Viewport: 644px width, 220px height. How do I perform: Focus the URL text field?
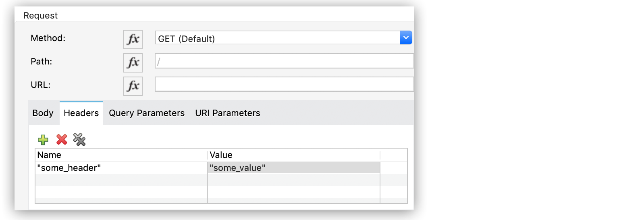284,85
